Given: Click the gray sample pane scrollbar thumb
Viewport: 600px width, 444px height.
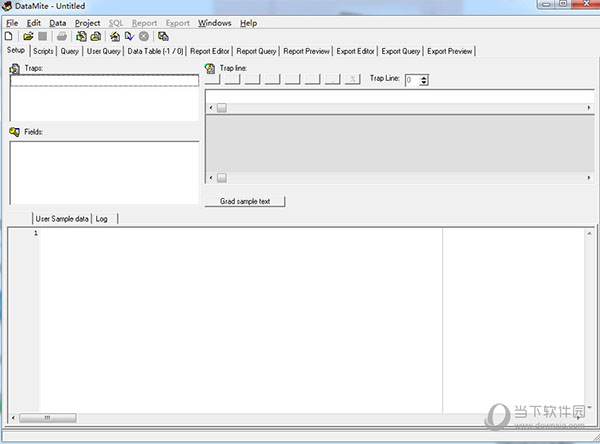Looking at the screenshot, I should 222,178.
